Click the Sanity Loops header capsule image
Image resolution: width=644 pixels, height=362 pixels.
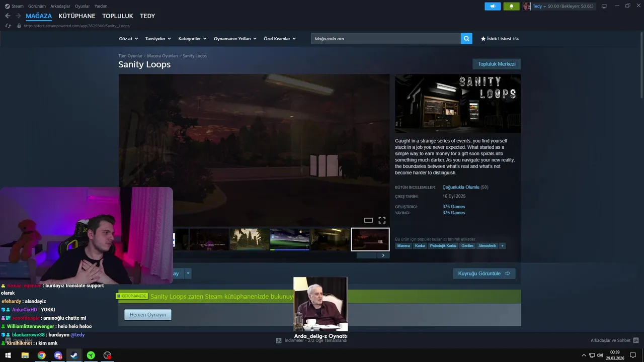[x=458, y=104]
